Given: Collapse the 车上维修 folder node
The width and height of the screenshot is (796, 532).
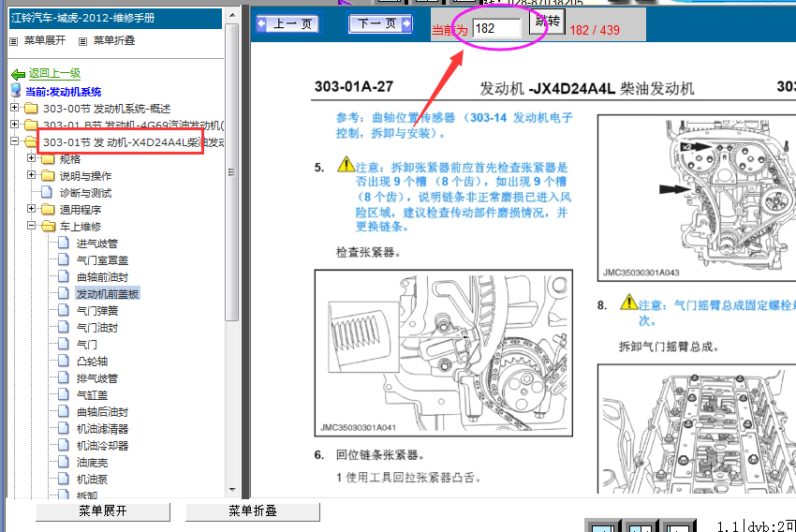Looking at the screenshot, I should [31, 225].
